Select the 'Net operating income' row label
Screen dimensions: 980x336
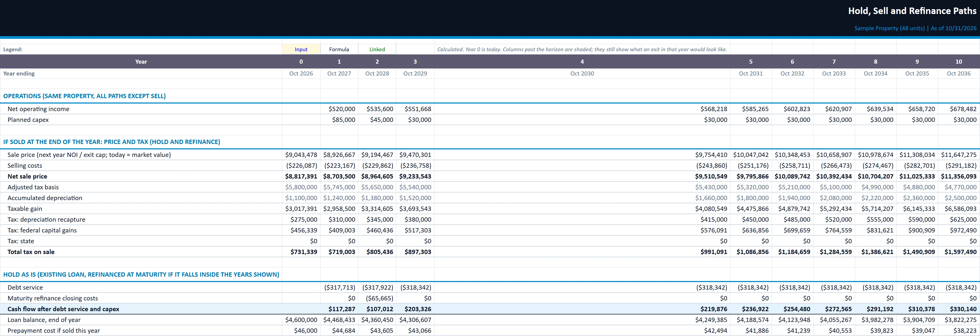(38, 109)
